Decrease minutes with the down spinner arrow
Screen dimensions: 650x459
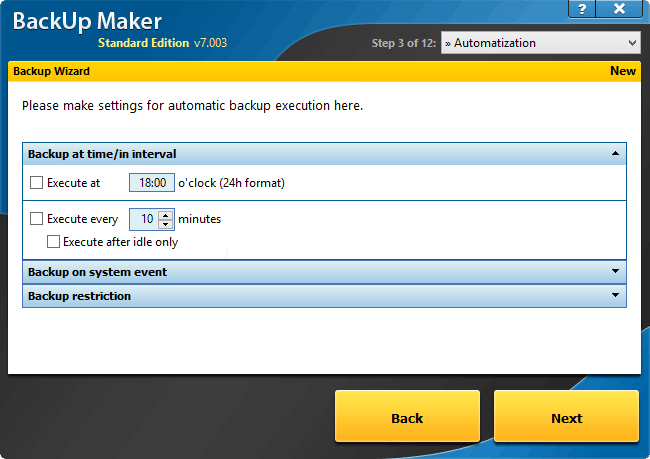click(x=165, y=224)
